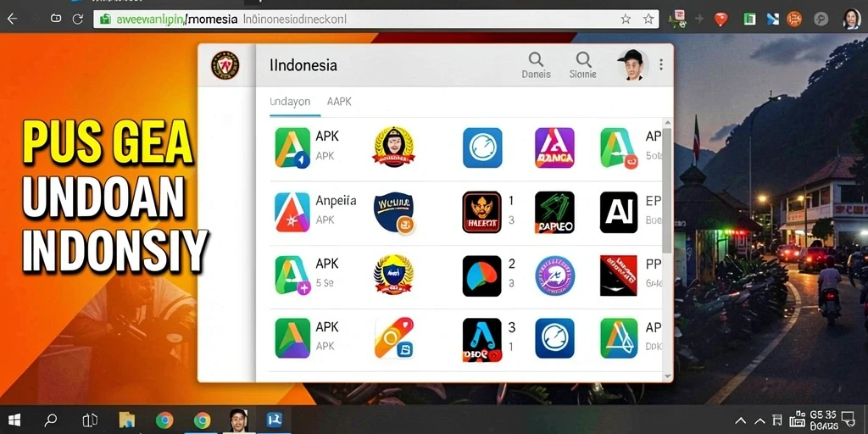The width and height of the screenshot is (868, 434).
Task: Open the black app with blue-orange leaf
Action: coord(482,276)
